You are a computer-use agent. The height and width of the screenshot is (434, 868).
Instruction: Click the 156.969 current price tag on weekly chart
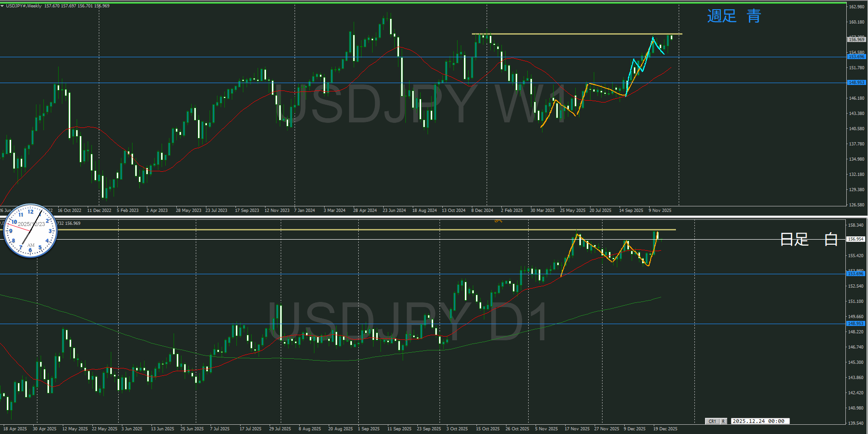point(856,40)
